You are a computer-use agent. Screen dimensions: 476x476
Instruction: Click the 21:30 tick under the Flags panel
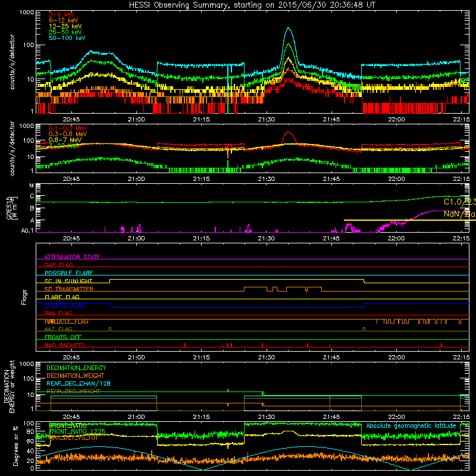point(267,357)
